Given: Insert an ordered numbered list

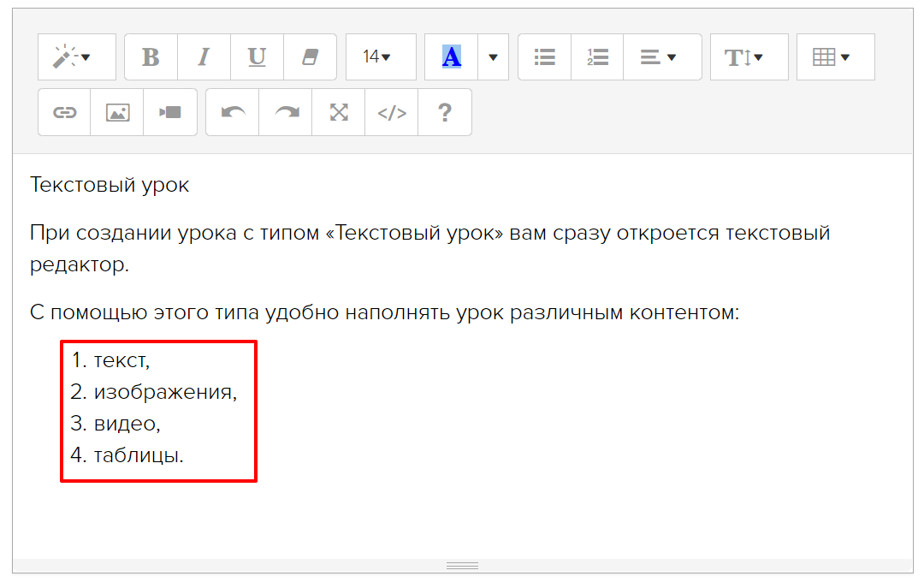Looking at the screenshot, I should [597, 57].
